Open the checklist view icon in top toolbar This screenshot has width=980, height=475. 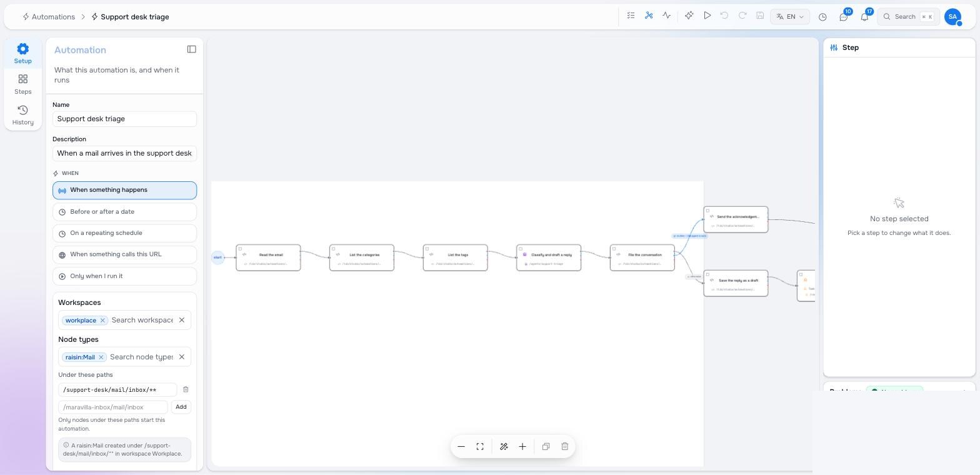(x=631, y=16)
